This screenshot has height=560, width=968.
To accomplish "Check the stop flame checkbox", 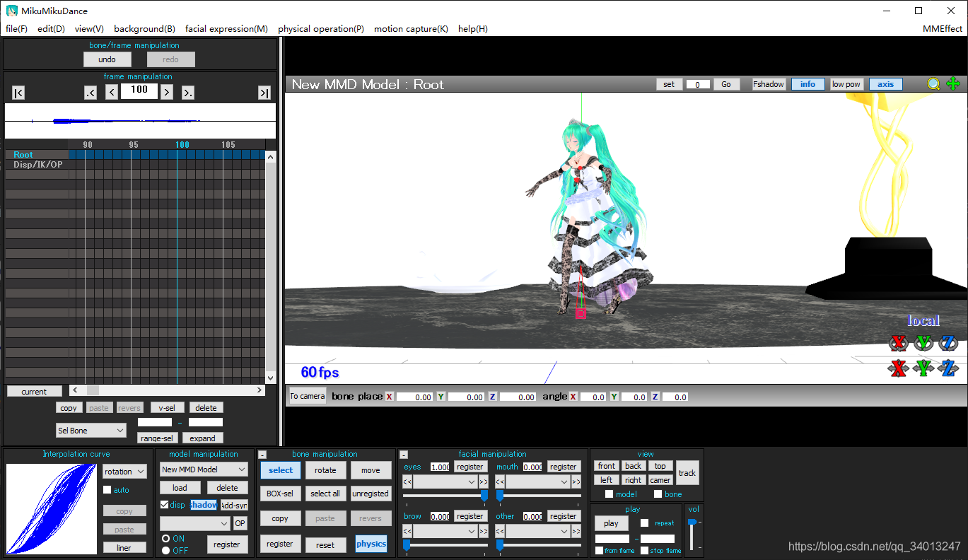I will 644,551.
